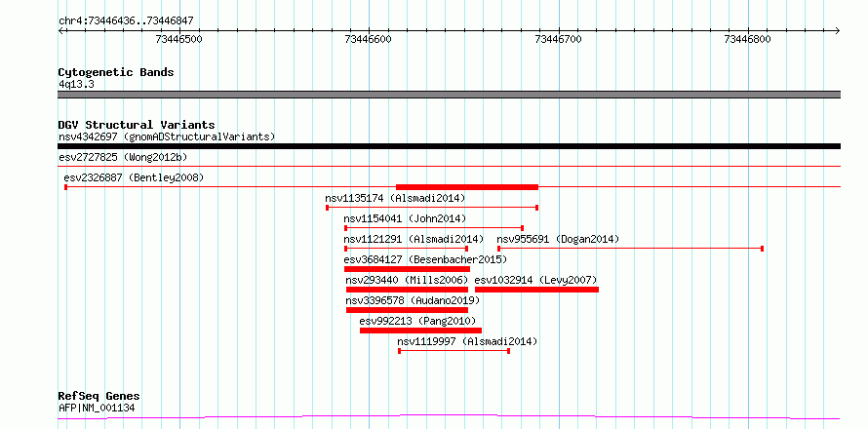Screen dimensions: 868x429
Task: Open the DGV Structural Variants track heading
Action: tap(137, 125)
